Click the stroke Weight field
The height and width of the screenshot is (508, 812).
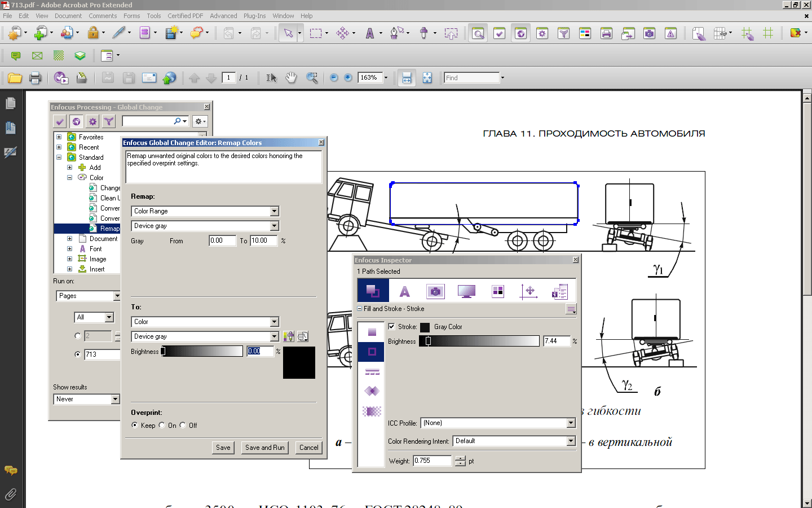(433, 461)
